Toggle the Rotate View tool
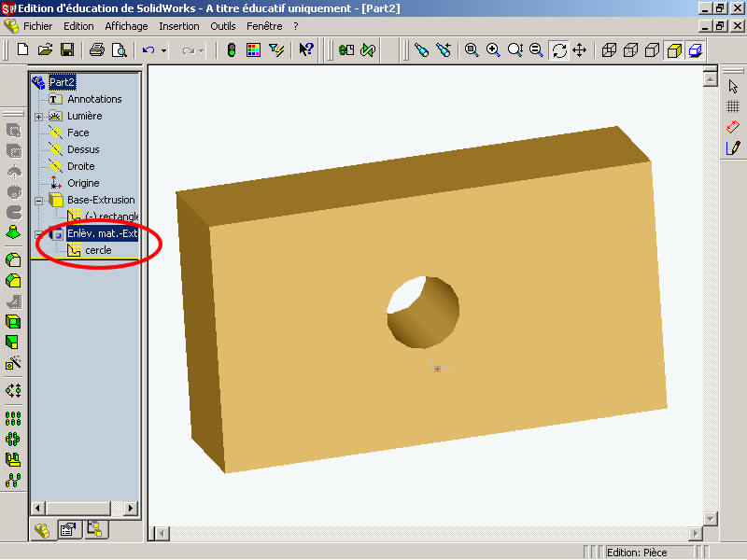 point(558,50)
